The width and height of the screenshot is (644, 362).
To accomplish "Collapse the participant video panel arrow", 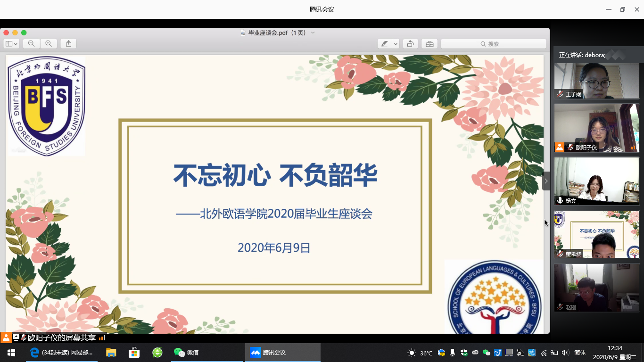I will click(546, 181).
